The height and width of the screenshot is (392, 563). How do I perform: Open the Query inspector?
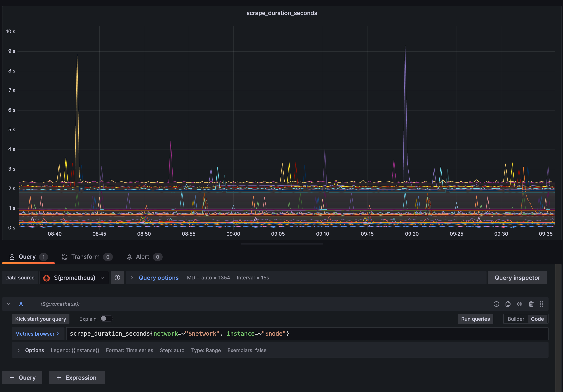click(517, 278)
